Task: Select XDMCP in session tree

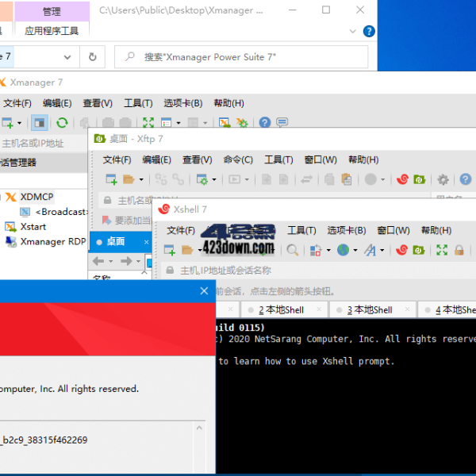Action: (x=36, y=197)
